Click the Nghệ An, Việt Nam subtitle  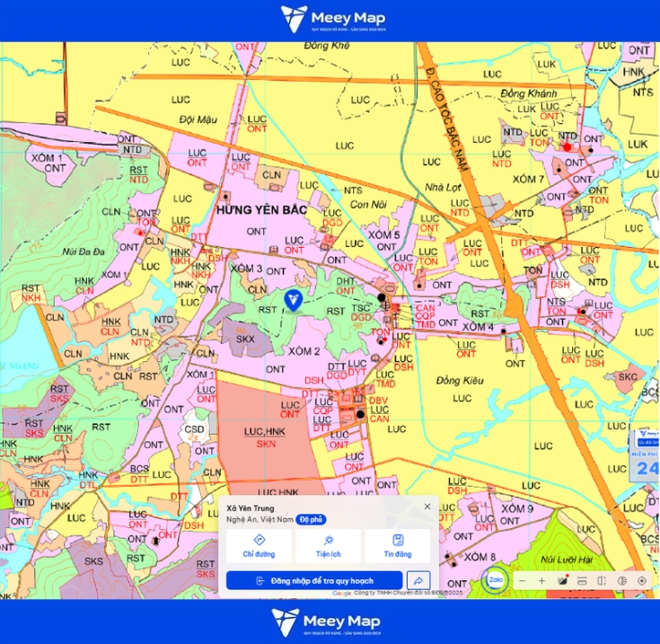[260, 519]
